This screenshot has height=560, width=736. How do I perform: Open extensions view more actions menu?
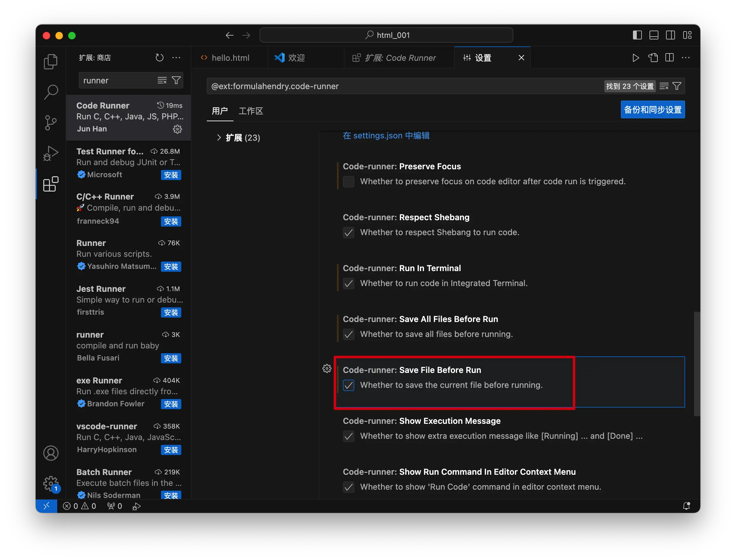click(x=176, y=58)
